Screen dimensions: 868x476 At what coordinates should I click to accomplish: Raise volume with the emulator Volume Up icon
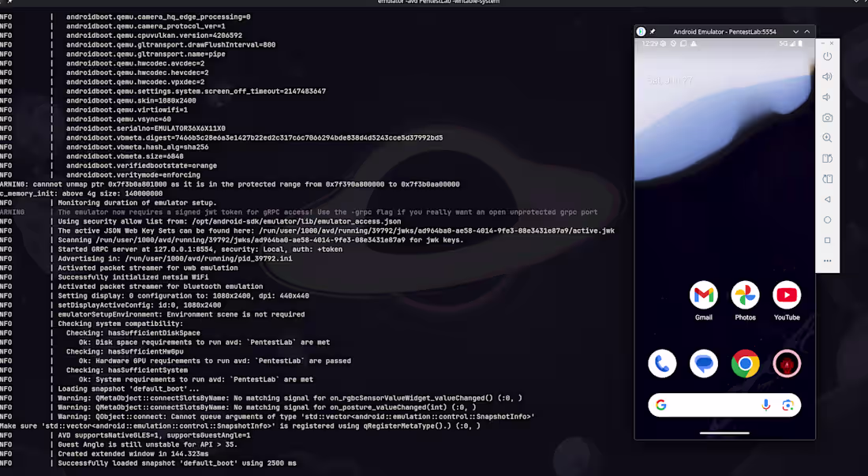(827, 77)
